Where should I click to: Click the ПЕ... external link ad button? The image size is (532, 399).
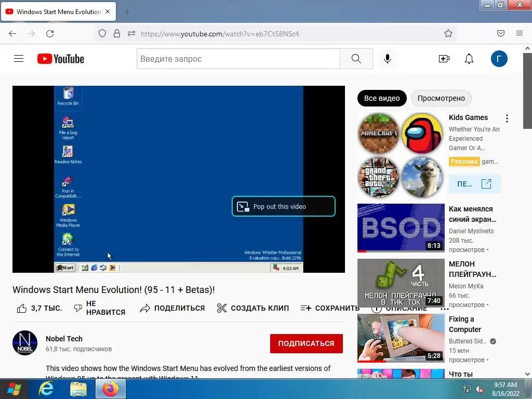pos(474,184)
